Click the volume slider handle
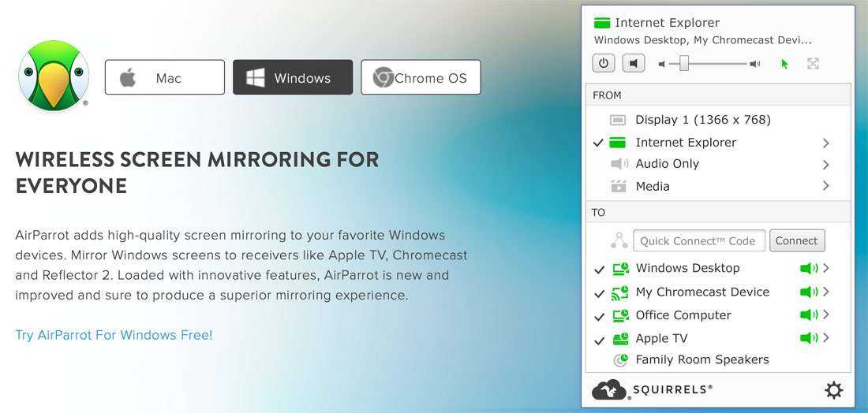 click(684, 64)
